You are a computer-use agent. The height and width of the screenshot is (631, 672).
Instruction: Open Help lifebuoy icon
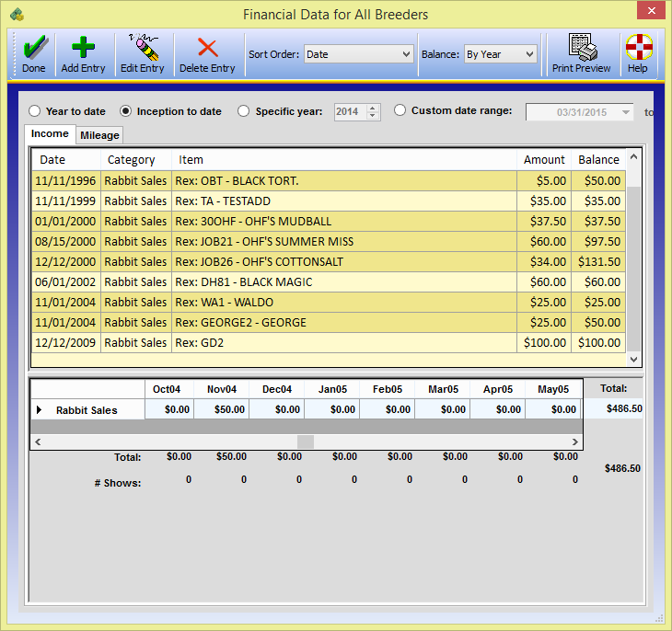tap(639, 47)
